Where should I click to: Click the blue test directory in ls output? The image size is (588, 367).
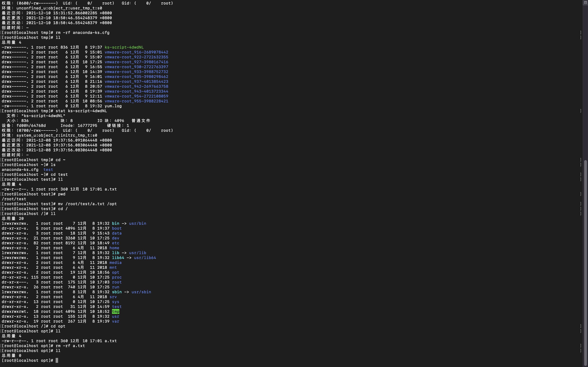48,170
